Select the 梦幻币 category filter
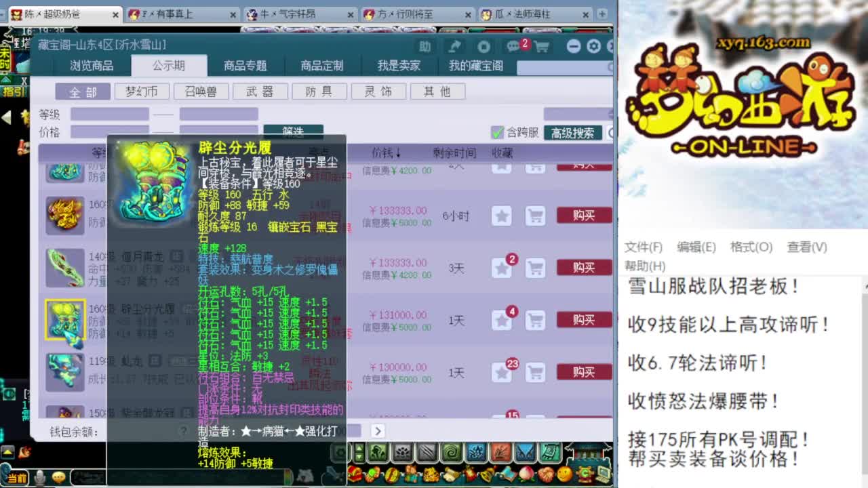 (142, 91)
